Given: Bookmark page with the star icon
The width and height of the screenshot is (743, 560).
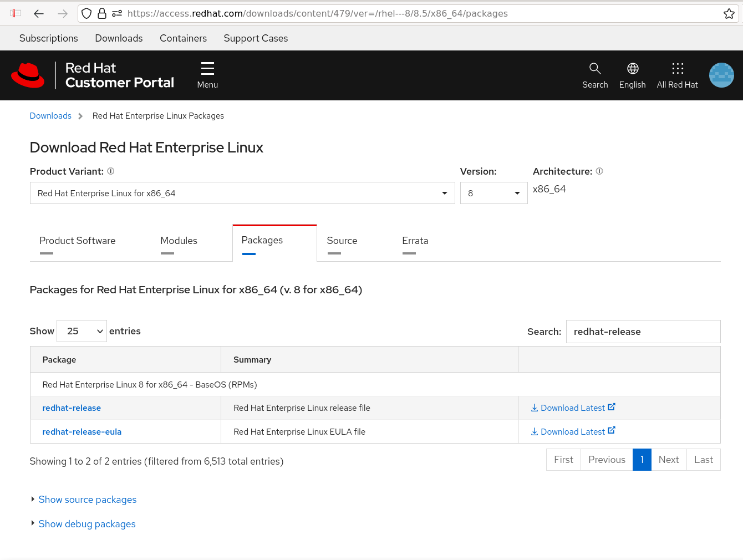Looking at the screenshot, I should pos(729,13).
